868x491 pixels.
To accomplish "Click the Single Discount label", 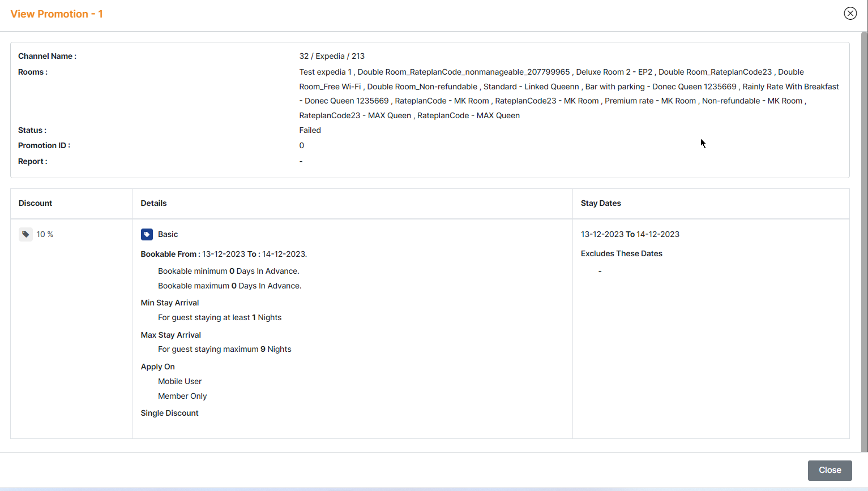I will [x=169, y=413].
